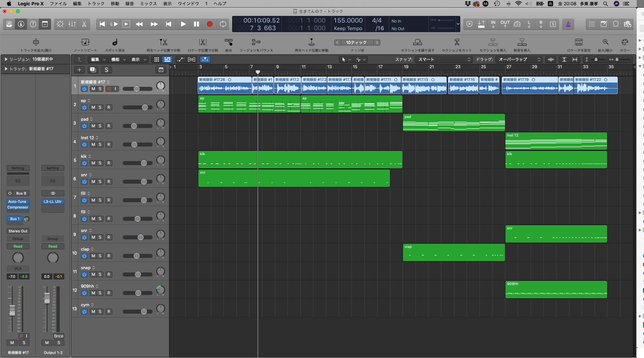Open the 編集 menu in tracks area
This screenshot has width=644, height=358.
tap(98, 59)
